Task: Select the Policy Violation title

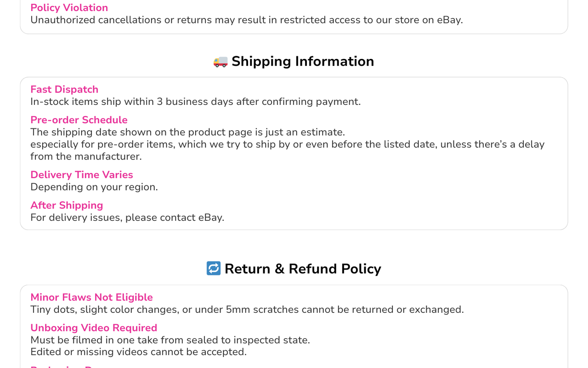Action: tap(69, 8)
